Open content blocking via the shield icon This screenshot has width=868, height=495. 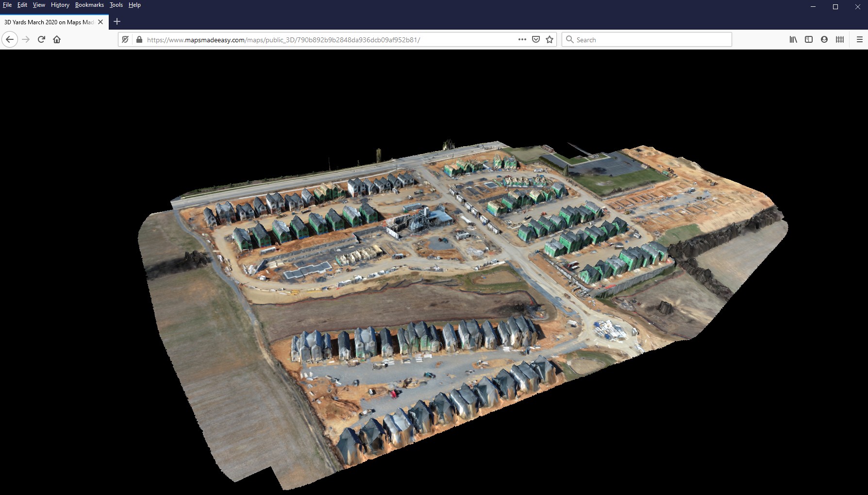(x=535, y=39)
